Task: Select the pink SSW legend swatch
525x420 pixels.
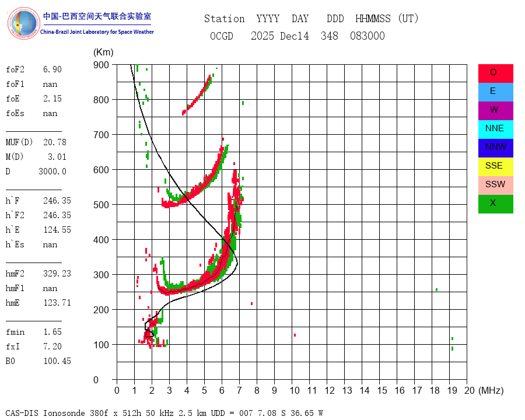Action: coord(495,185)
